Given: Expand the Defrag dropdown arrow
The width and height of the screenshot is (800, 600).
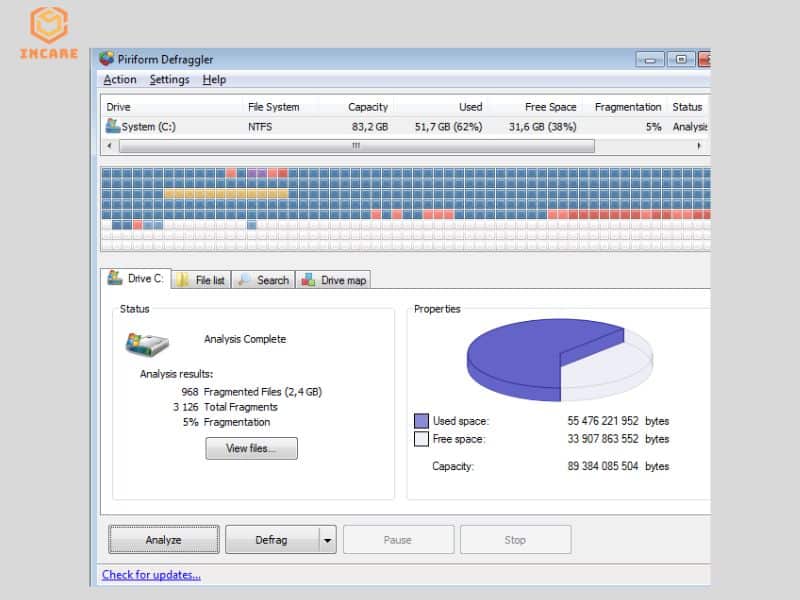Looking at the screenshot, I should pos(328,540).
